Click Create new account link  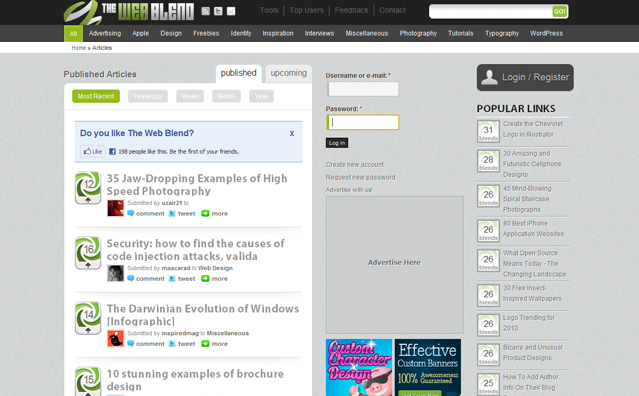coord(355,165)
